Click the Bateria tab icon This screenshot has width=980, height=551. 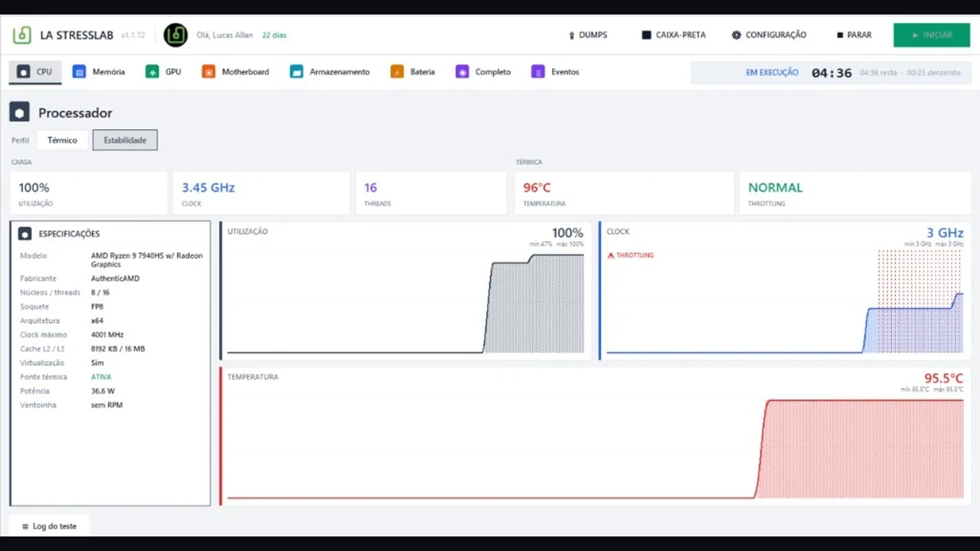(x=397, y=72)
